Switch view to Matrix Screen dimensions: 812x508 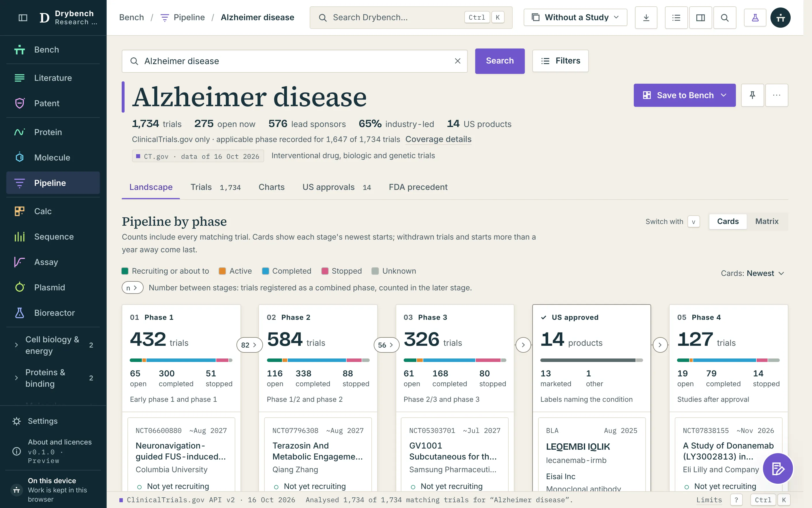pos(767,221)
